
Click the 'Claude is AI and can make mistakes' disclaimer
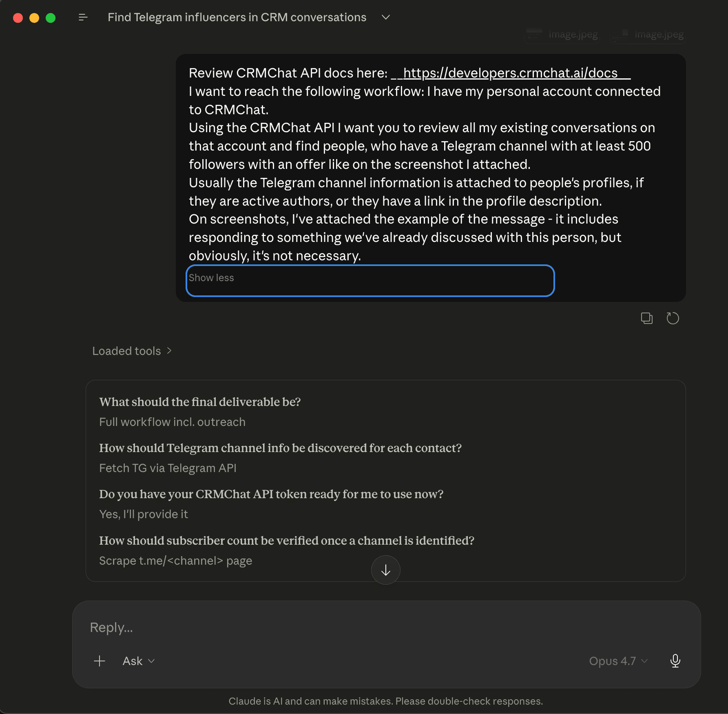tap(385, 701)
